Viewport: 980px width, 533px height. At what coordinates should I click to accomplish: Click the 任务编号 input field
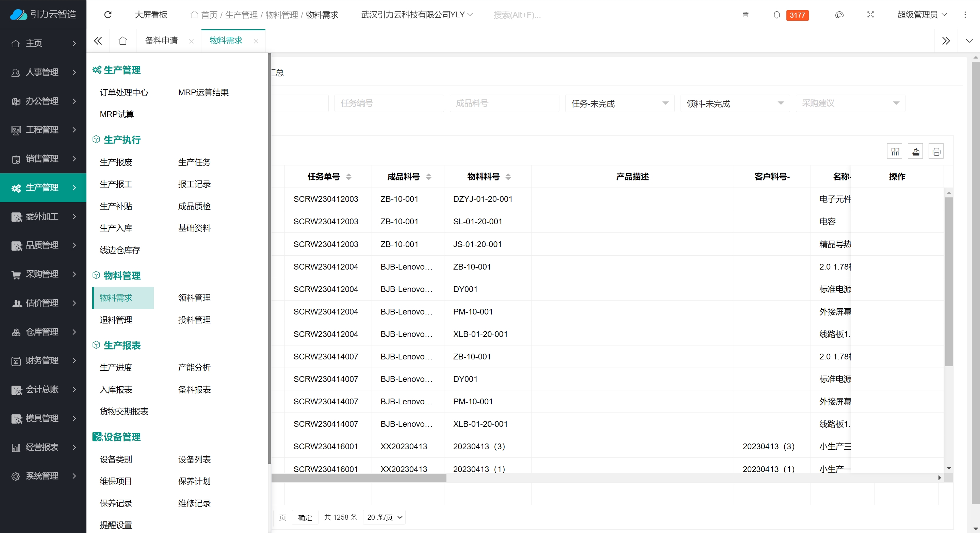click(389, 103)
